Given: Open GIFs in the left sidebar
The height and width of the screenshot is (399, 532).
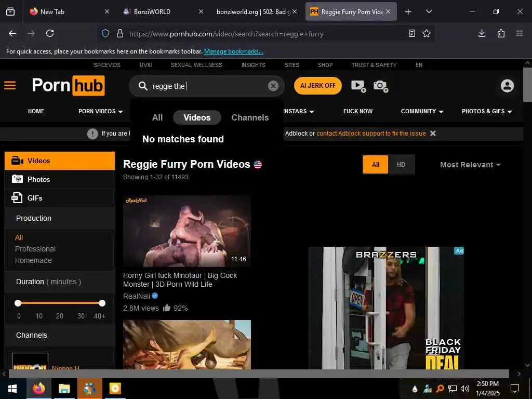Looking at the screenshot, I should (x=60, y=198).
